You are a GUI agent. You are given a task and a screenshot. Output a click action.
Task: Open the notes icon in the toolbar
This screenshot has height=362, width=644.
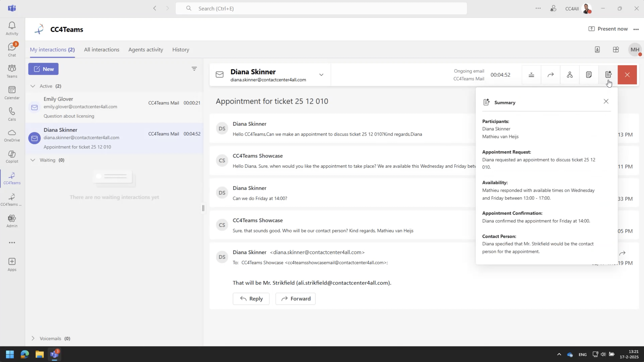[x=589, y=75]
